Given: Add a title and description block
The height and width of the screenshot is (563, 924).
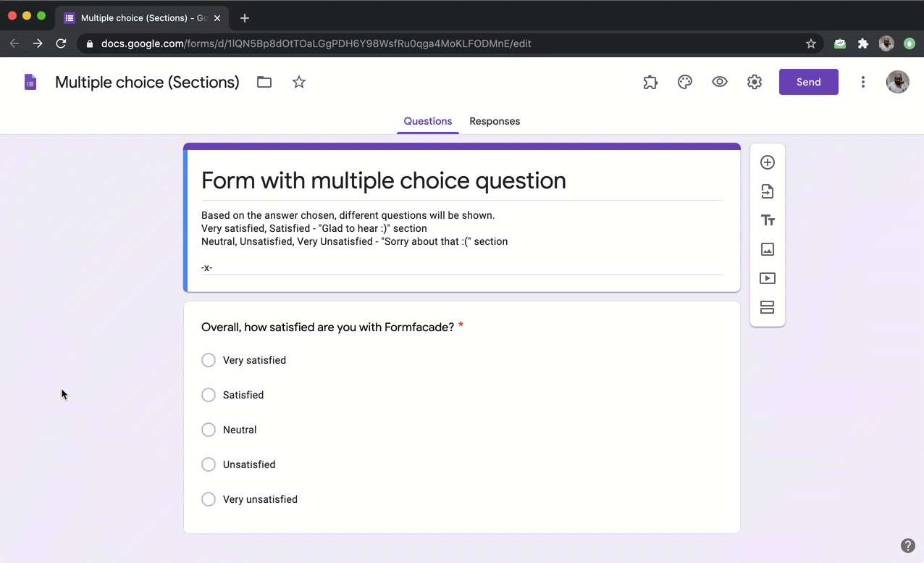Looking at the screenshot, I should tap(768, 220).
